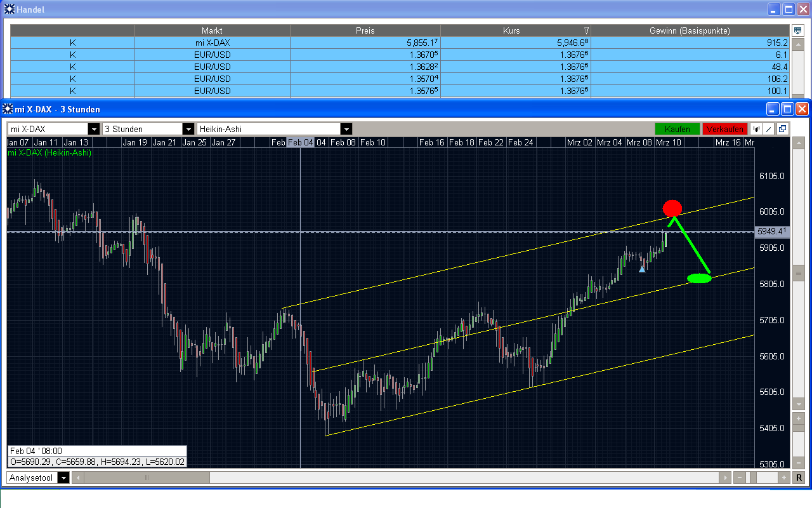Click the OHLC values info box

point(97,457)
